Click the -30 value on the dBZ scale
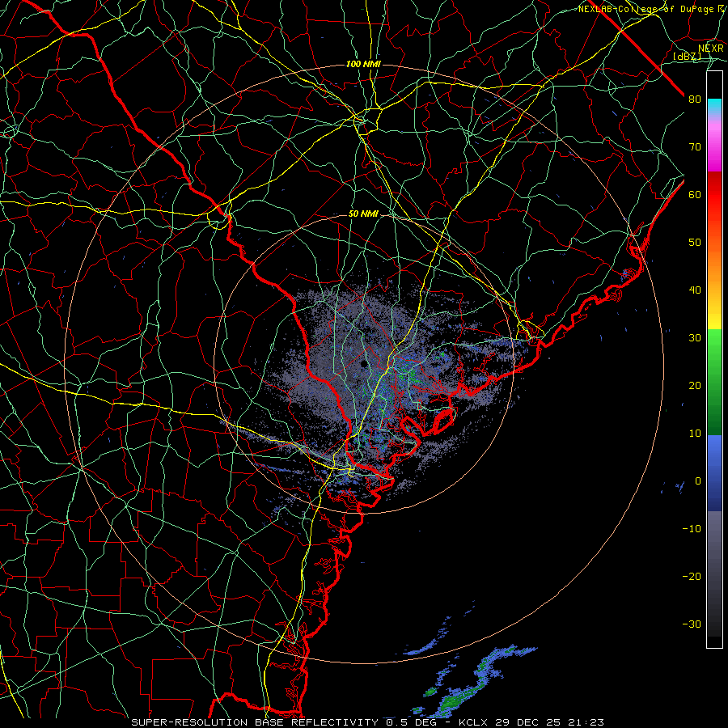728x728 pixels. (692, 624)
